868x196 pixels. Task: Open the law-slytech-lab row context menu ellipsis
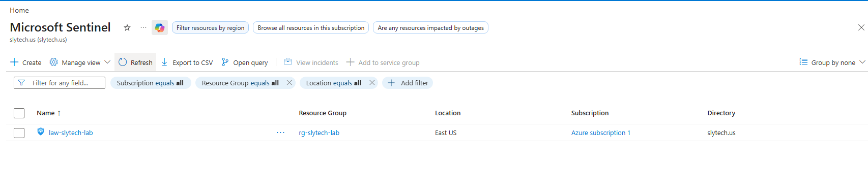click(x=280, y=133)
